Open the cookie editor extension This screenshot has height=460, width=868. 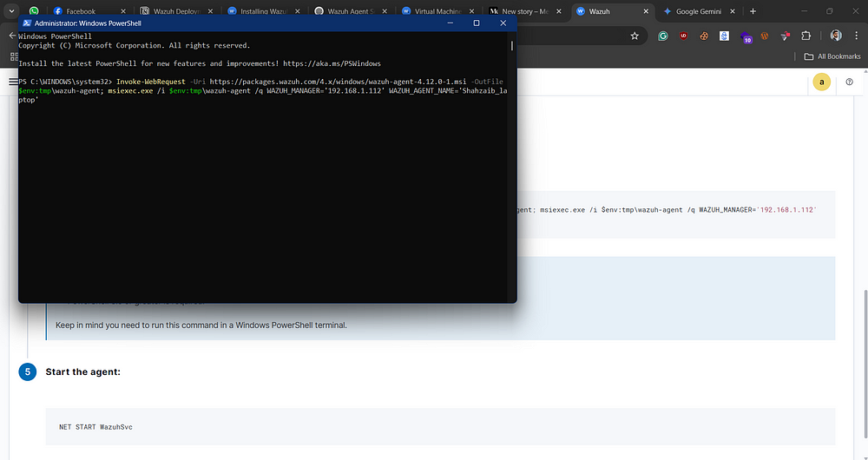704,36
